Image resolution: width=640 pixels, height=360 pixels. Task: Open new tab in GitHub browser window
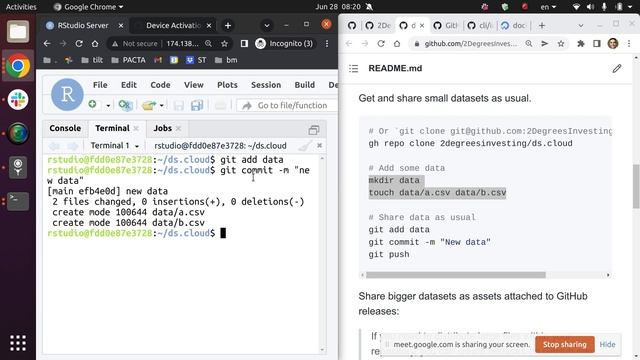(542, 25)
